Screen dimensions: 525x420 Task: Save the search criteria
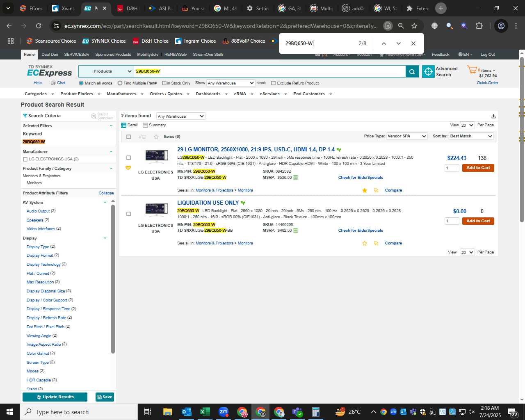click(x=105, y=397)
